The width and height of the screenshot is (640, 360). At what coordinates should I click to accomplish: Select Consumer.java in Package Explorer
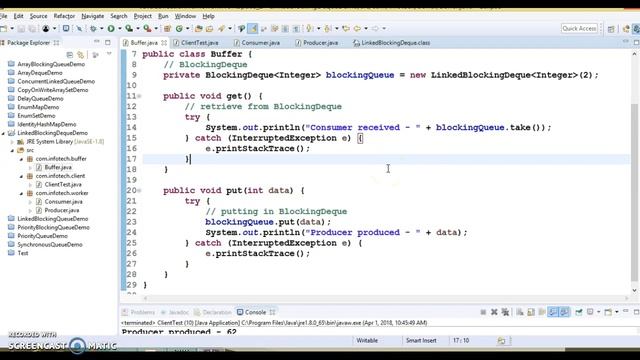click(x=63, y=202)
